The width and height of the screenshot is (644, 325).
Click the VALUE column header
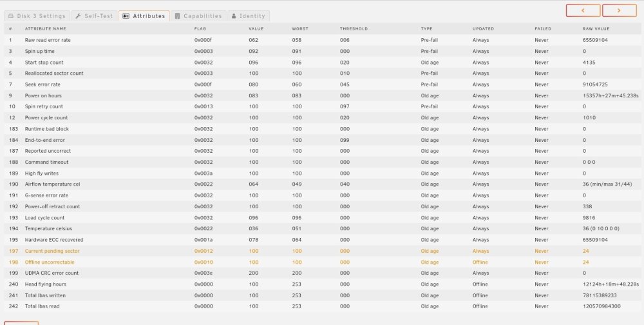256,29
